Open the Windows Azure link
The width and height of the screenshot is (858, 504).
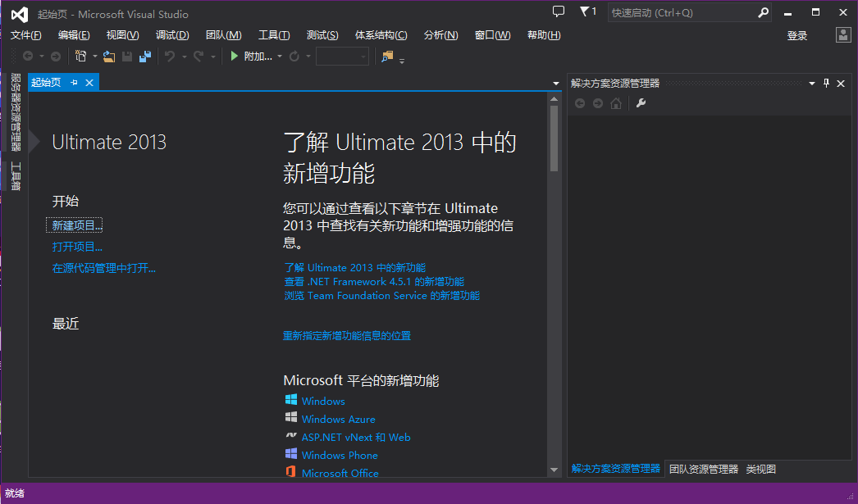(338, 420)
